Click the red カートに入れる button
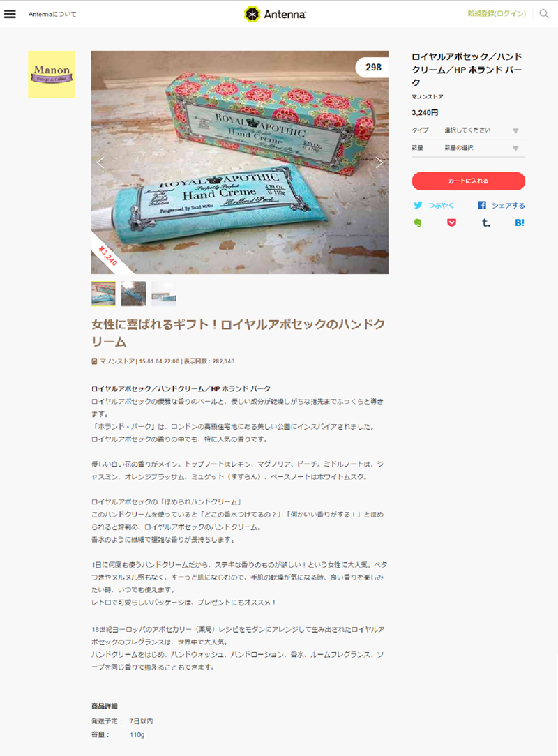 pyautogui.click(x=468, y=181)
